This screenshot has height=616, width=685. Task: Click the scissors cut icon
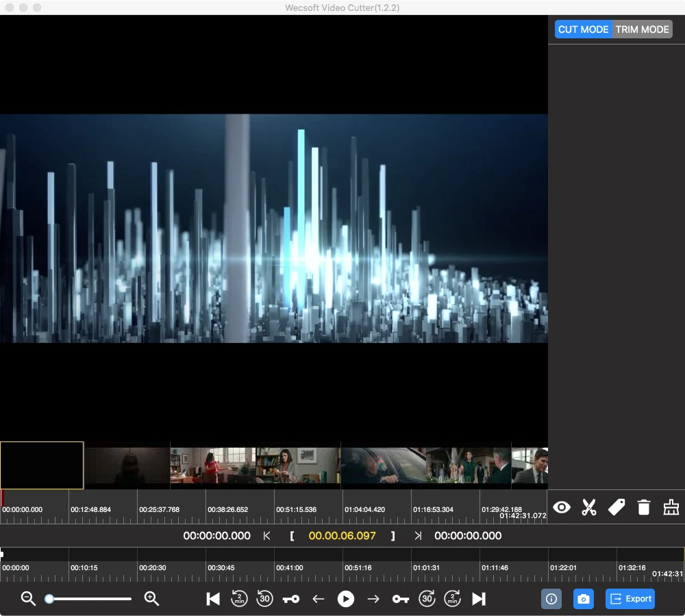click(x=589, y=507)
